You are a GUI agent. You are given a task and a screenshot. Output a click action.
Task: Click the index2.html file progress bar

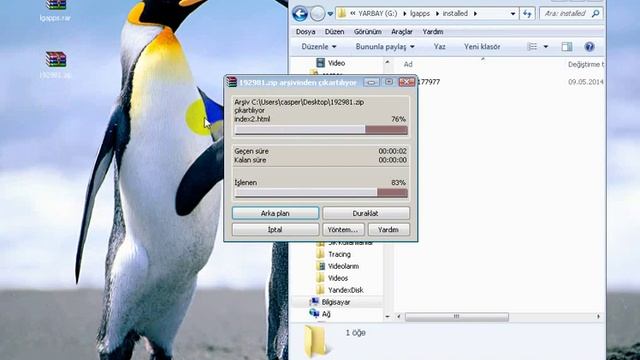click(321, 130)
